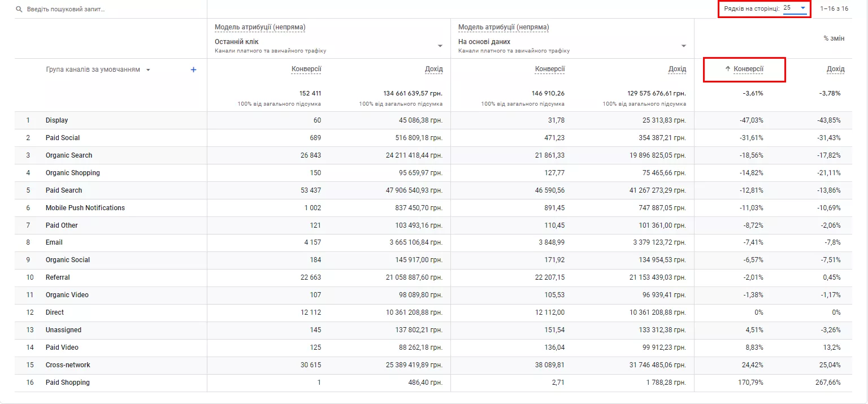868x404 pixels.
Task: Sort by Дохід under Останній клік
Action: (434, 69)
